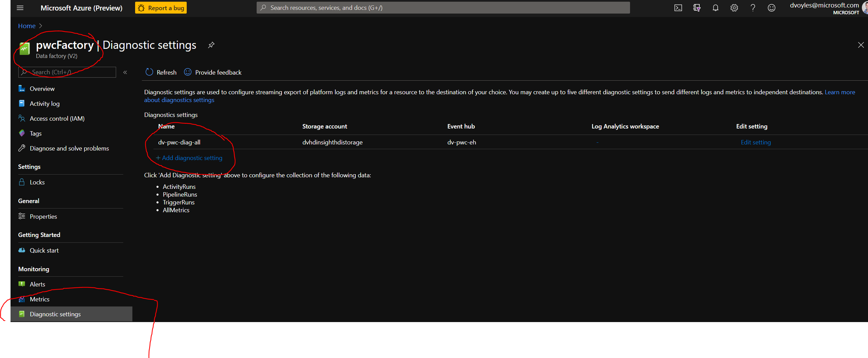Open Overview in sidebar
Screen dimensions: 868x358
(42, 89)
